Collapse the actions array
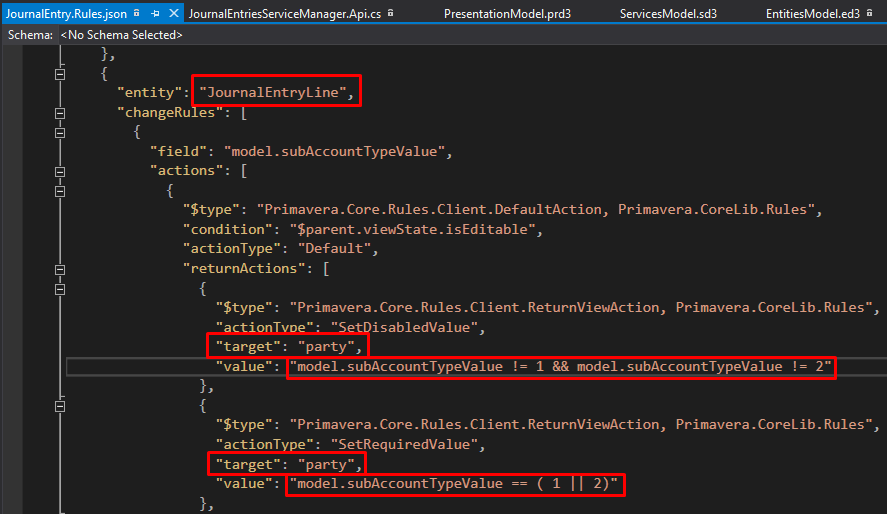This screenshot has width=887, height=514. (60, 171)
